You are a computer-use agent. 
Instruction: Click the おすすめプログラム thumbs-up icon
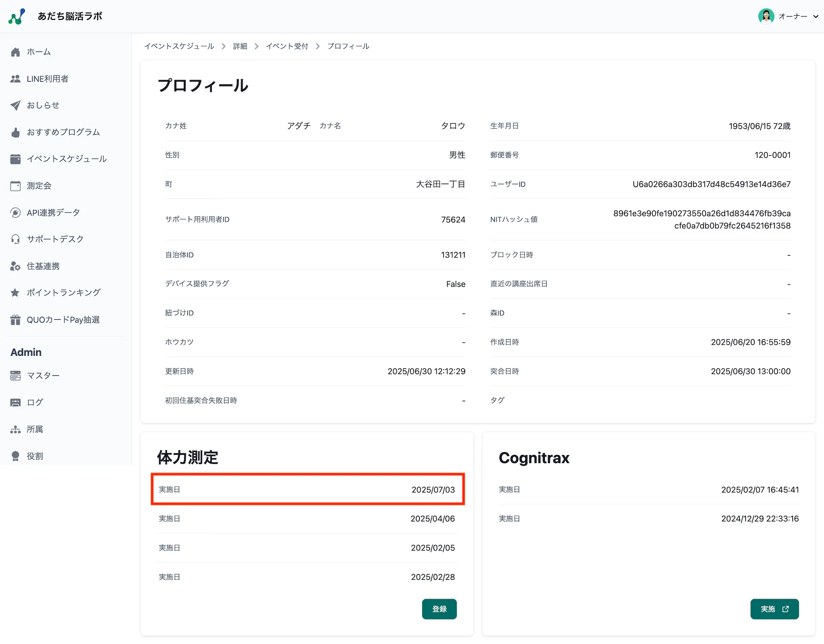(x=16, y=132)
